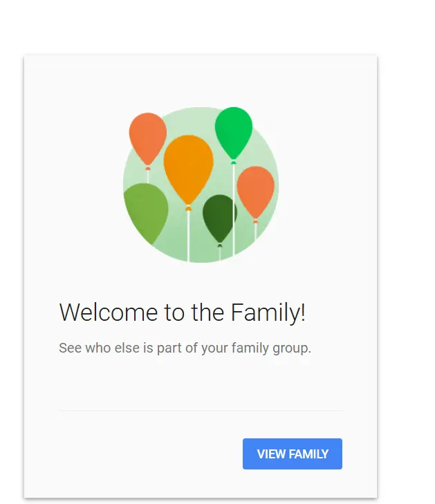Screen dimensions: 435x504
Task: Click the bright green top balloon
Action: coord(234,133)
